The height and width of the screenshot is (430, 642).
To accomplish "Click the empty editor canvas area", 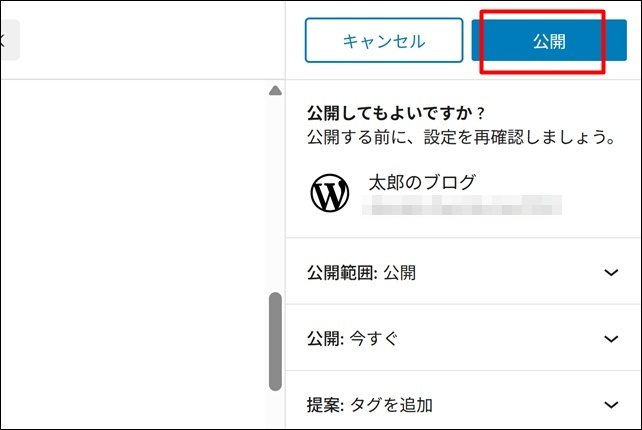I will [x=130, y=250].
